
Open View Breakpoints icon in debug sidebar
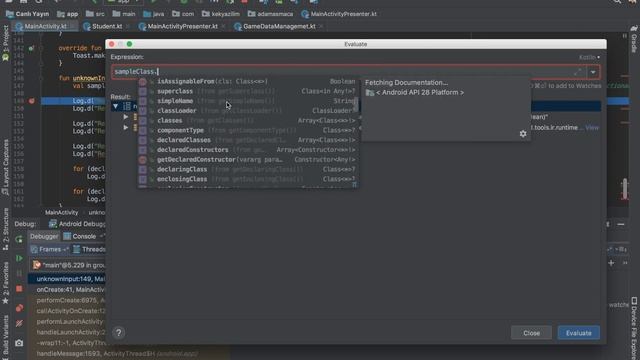click(x=19, y=308)
